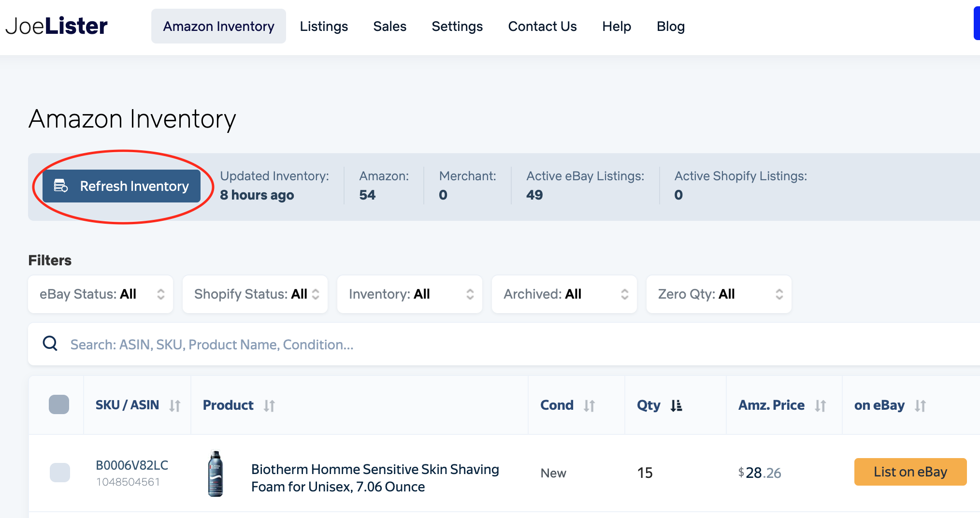This screenshot has width=980, height=518.
Task: Click the Filters heading
Action: click(50, 260)
